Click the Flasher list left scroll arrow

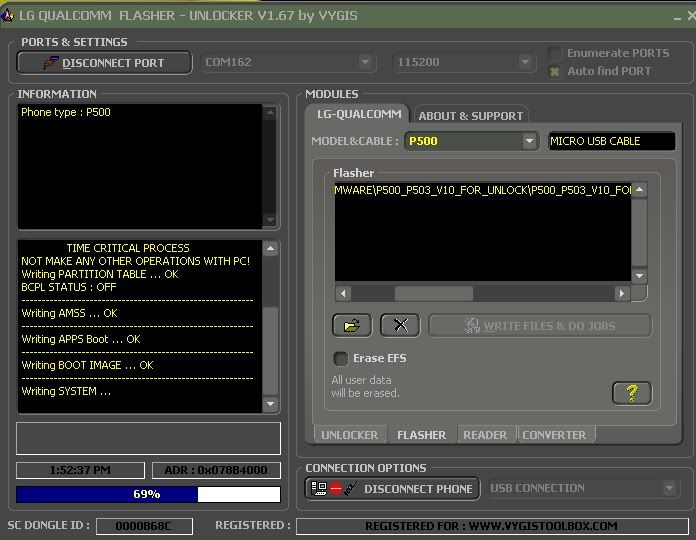(x=343, y=293)
